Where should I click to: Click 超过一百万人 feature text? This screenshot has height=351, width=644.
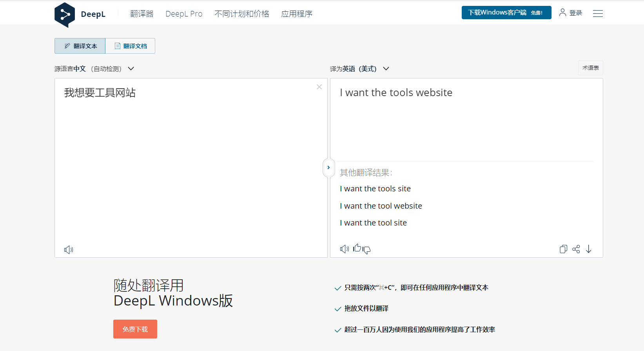click(x=420, y=330)
